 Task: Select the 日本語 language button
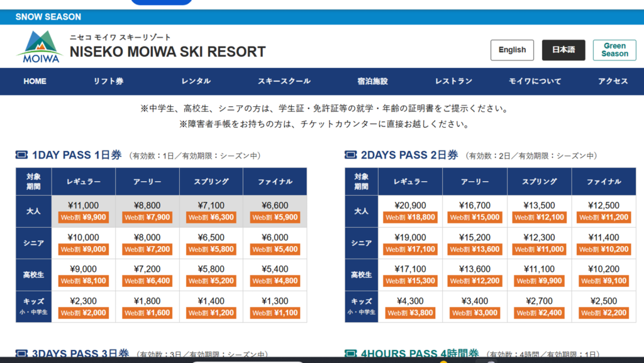563,50
